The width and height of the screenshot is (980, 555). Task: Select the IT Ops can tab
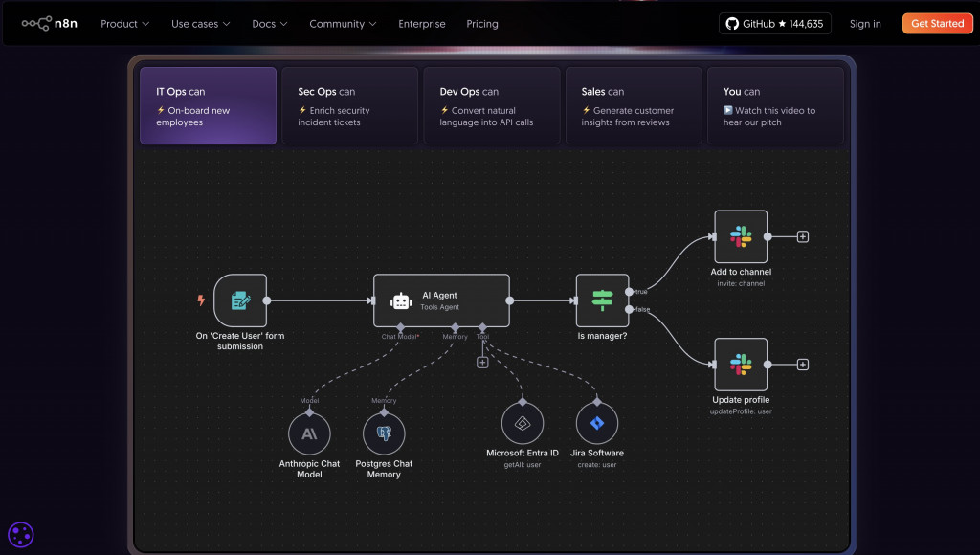click(x=208, y=105)
